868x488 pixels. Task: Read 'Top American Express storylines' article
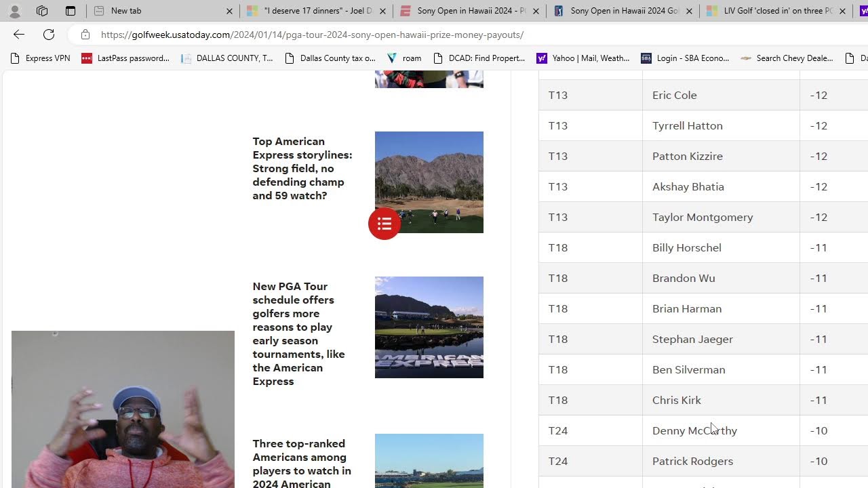coord(302,168)
